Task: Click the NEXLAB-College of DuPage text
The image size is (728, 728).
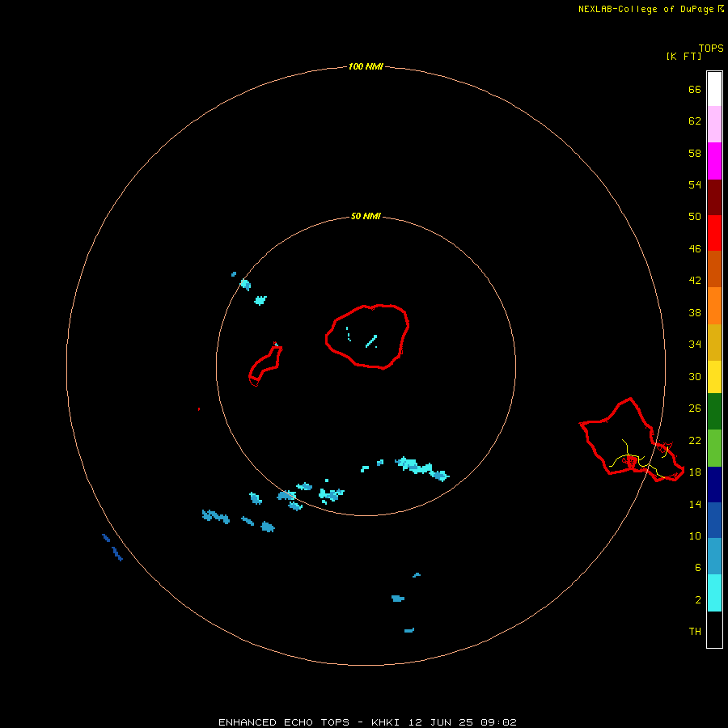Action: tap(645, 9)
